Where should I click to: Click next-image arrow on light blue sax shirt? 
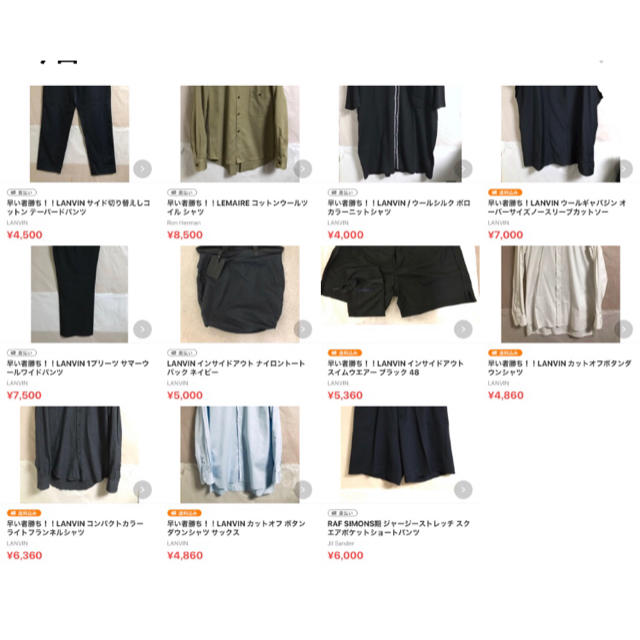[x=303, y=489]
